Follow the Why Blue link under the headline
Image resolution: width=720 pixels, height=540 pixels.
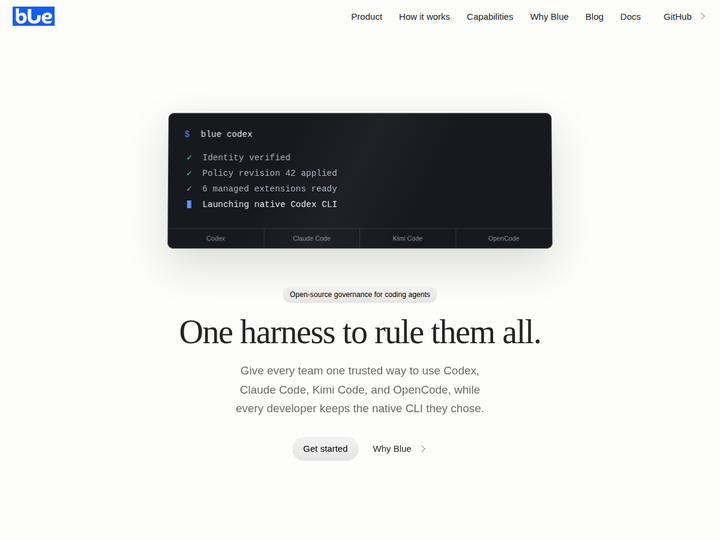coord(392,449)
